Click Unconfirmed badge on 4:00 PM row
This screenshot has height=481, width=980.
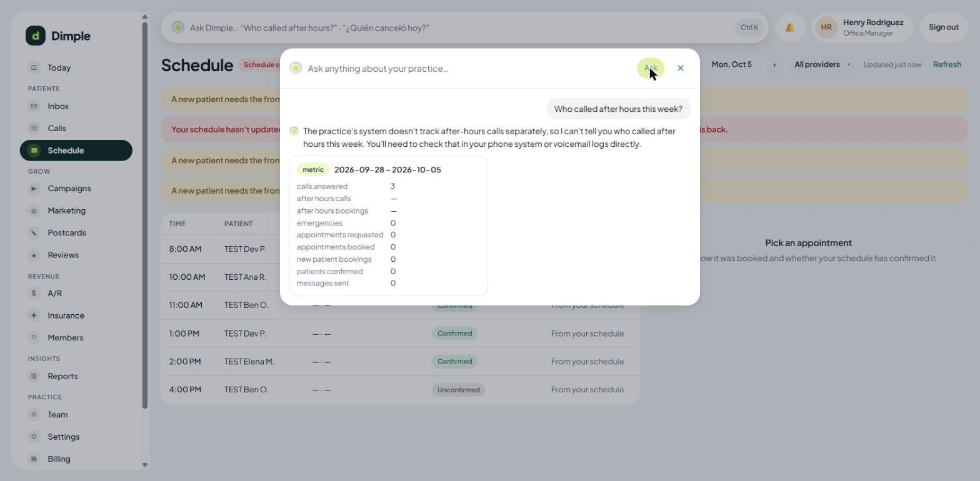click(458, 390)
